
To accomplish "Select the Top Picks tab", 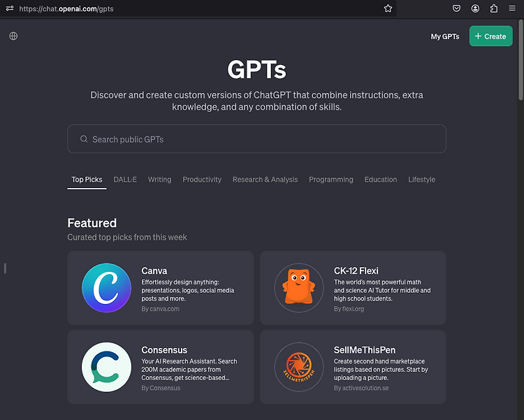I will point(87,180).
